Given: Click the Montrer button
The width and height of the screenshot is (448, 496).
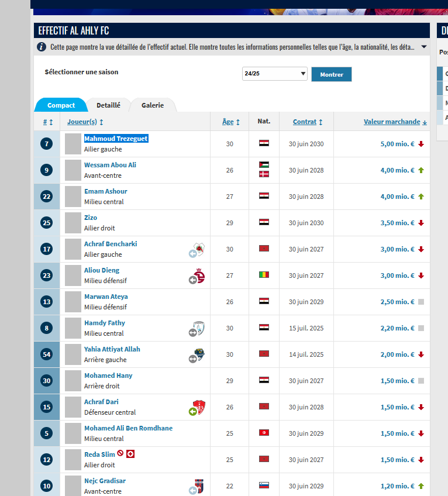Looking at the screenshot, I should (331, 74).
